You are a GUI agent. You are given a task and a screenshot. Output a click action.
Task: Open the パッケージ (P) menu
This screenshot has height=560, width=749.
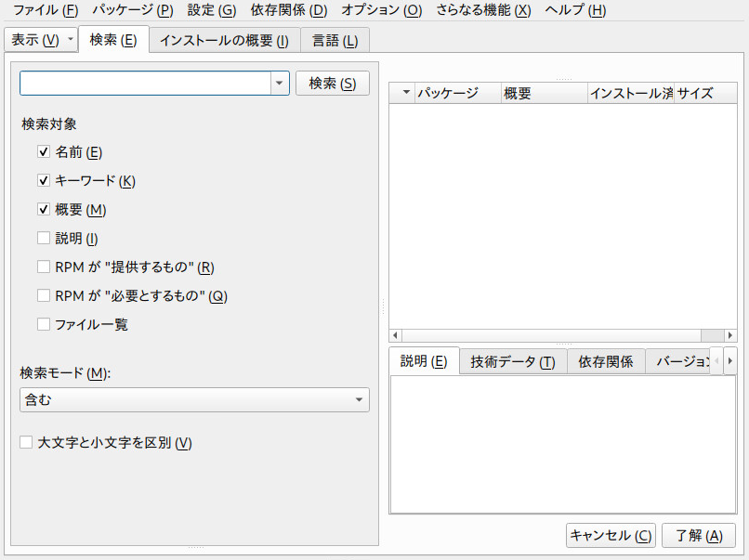132,10
